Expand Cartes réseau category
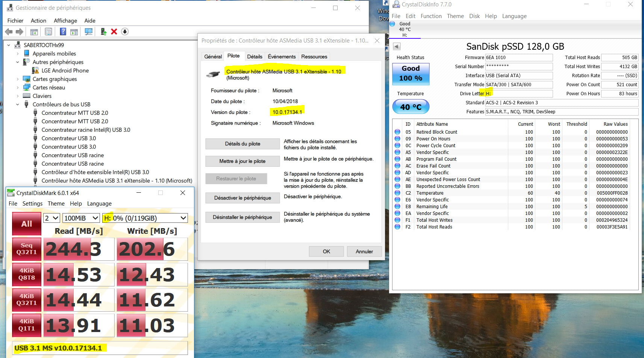Viewport: 644px width, 358px height. click(x=18, y=87)
